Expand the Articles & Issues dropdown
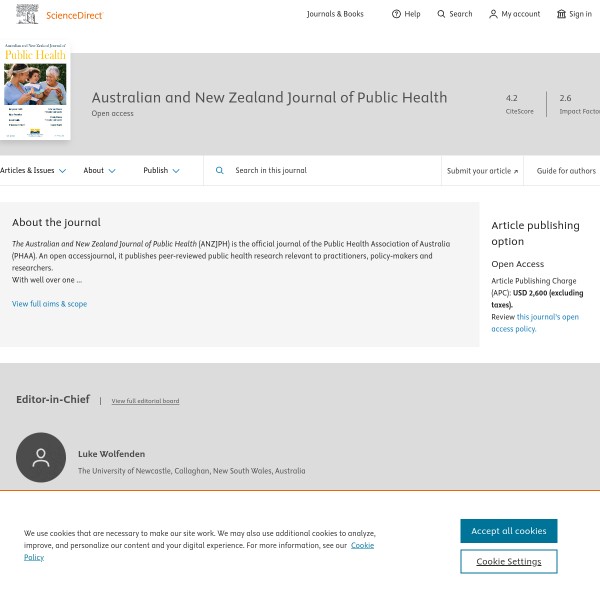 click(x=33, y=171)
